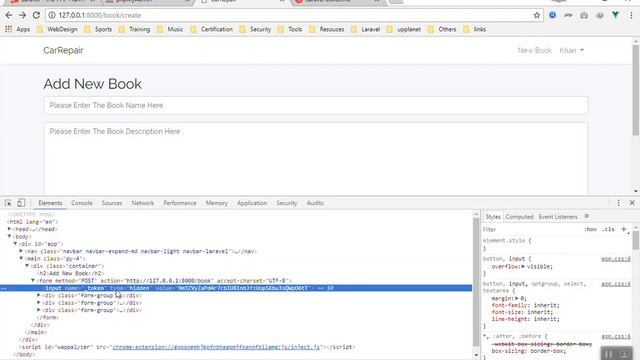
Task: Open the Chrome three-dot menu
Action: 631,15
